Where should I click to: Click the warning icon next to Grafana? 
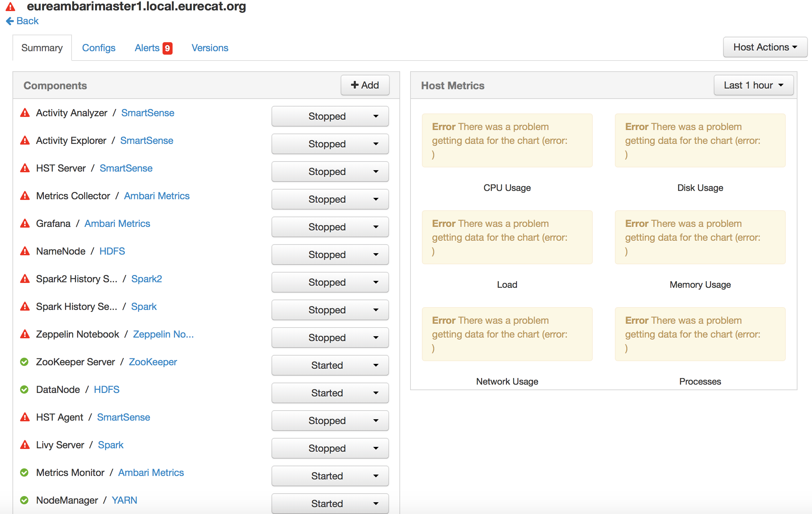[x=25, y=223]
